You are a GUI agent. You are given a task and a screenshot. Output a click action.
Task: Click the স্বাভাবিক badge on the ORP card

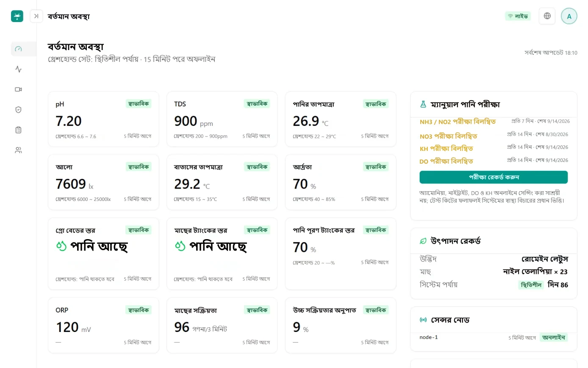[139, 310]
